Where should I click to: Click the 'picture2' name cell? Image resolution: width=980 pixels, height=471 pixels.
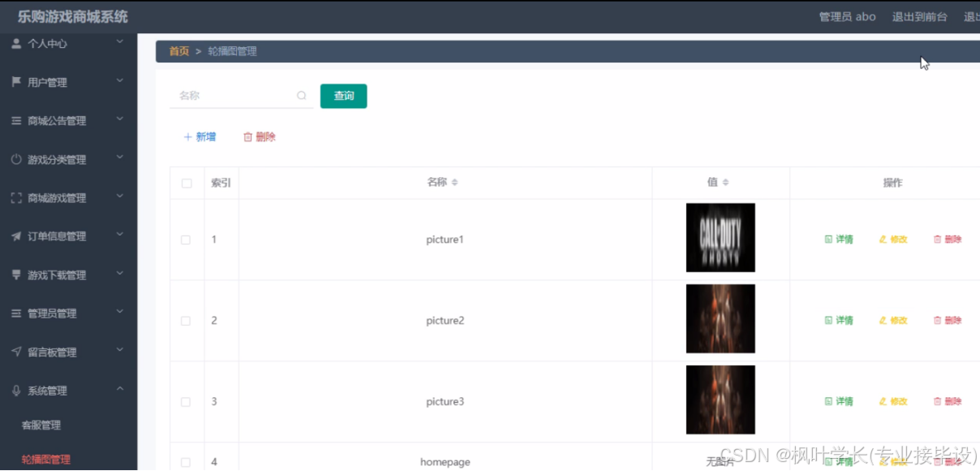[x=445, y=321]
